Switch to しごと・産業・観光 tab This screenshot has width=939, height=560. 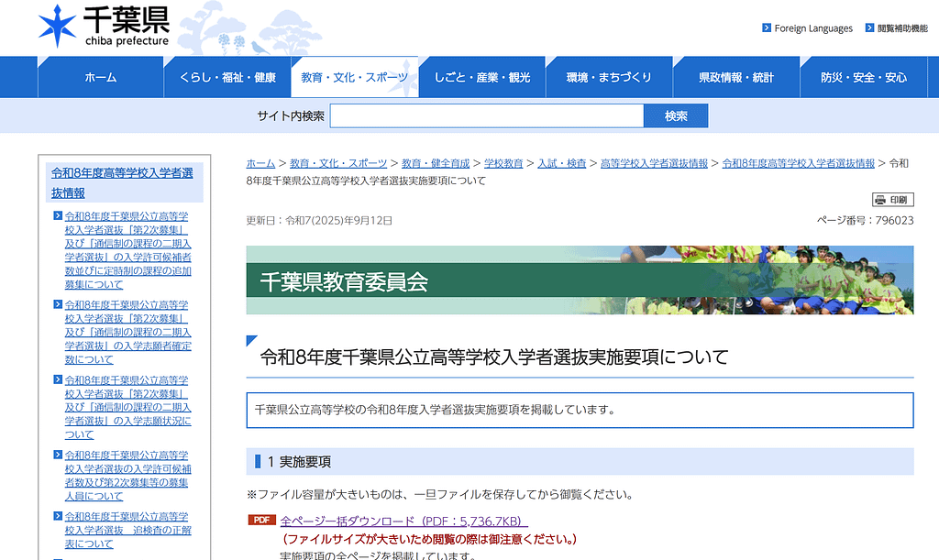pos(482,77)
